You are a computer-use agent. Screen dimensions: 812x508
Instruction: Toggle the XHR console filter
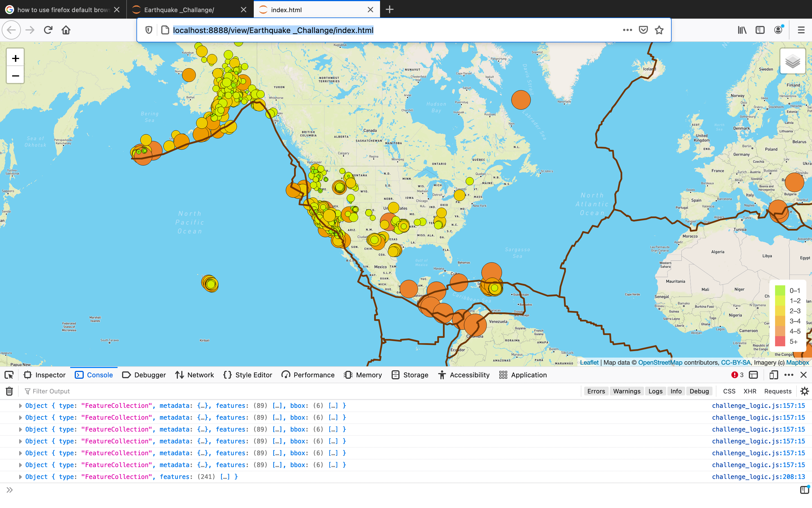750,391
